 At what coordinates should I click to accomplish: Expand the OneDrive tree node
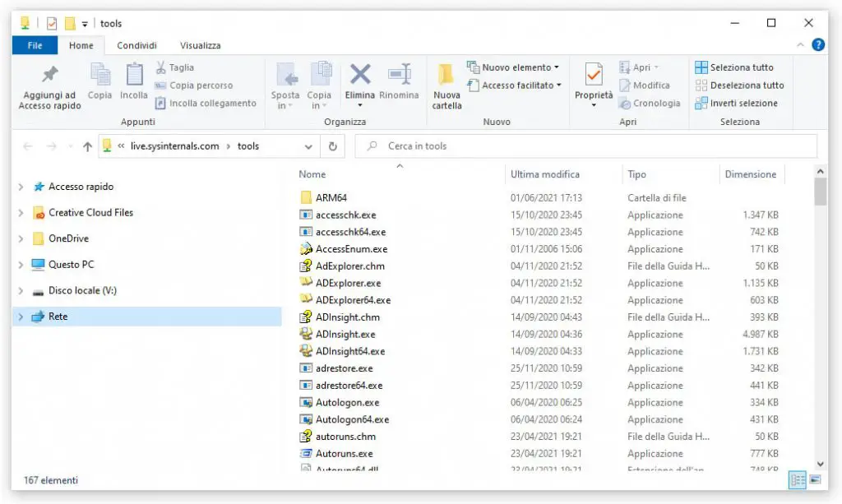tap(21, 238)
